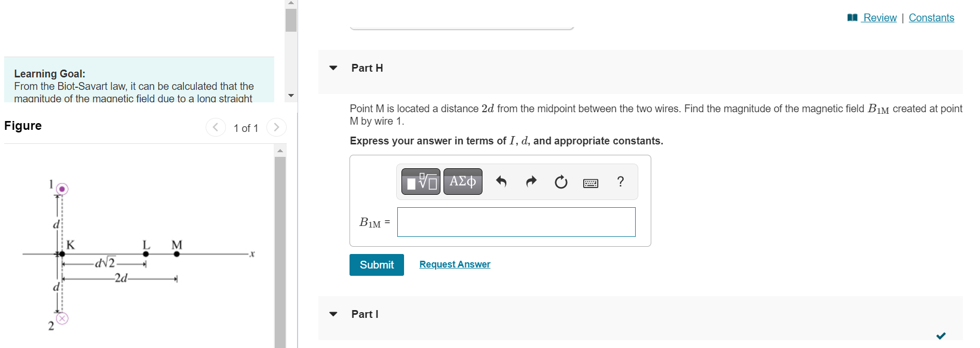Click the reset circular arrow icon
Image resolution: width=980 pixels, height=348 pixels.
tap(561, 182)
